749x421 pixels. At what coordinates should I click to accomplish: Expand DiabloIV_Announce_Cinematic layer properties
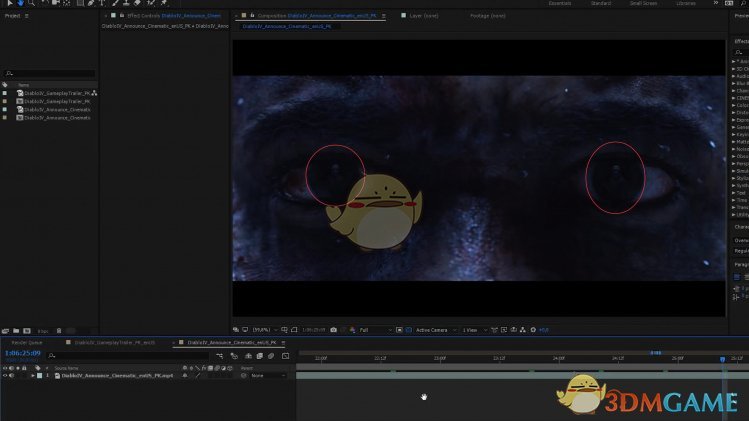point(33,376)
